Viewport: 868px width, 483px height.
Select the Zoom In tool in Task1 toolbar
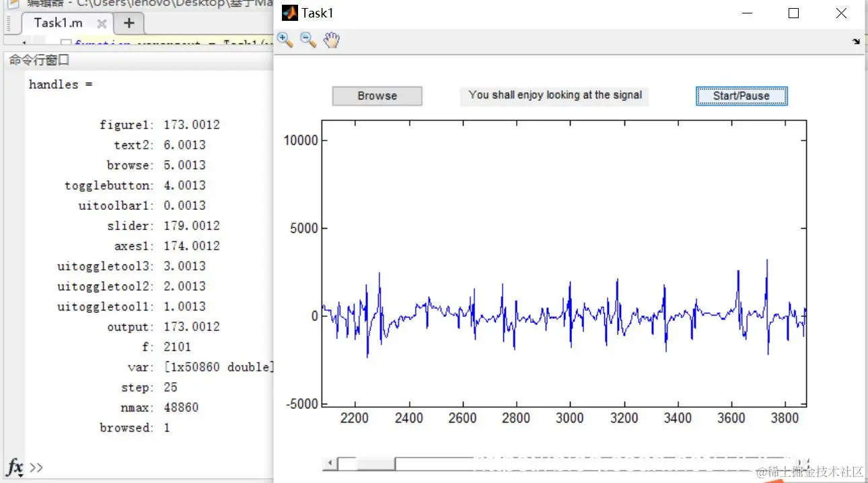coord(285,40)
